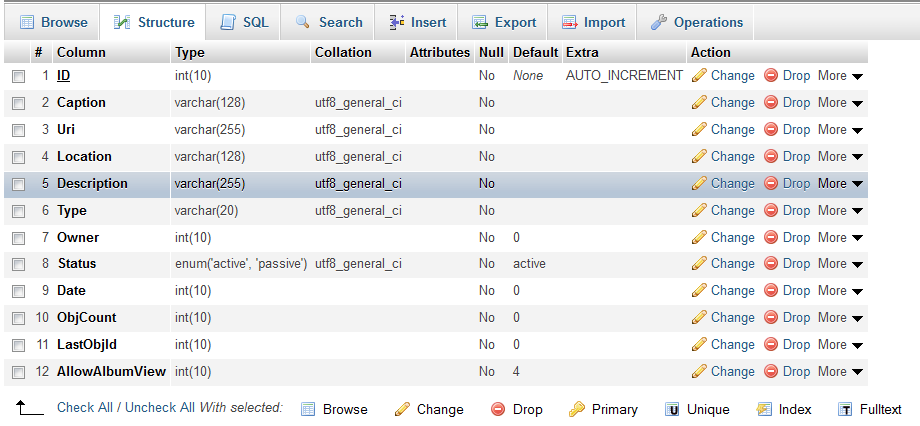
Task: Open the Export tab
Action: click(x=504, y=22)
